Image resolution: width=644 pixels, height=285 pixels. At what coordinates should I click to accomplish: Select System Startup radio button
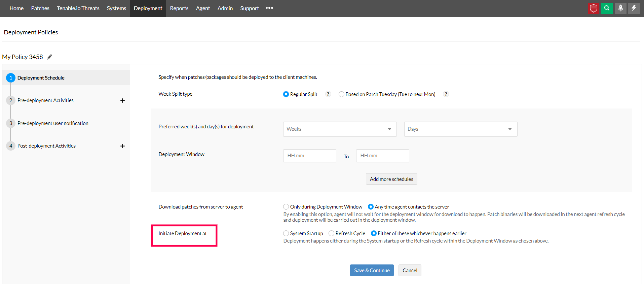(286, 233)
